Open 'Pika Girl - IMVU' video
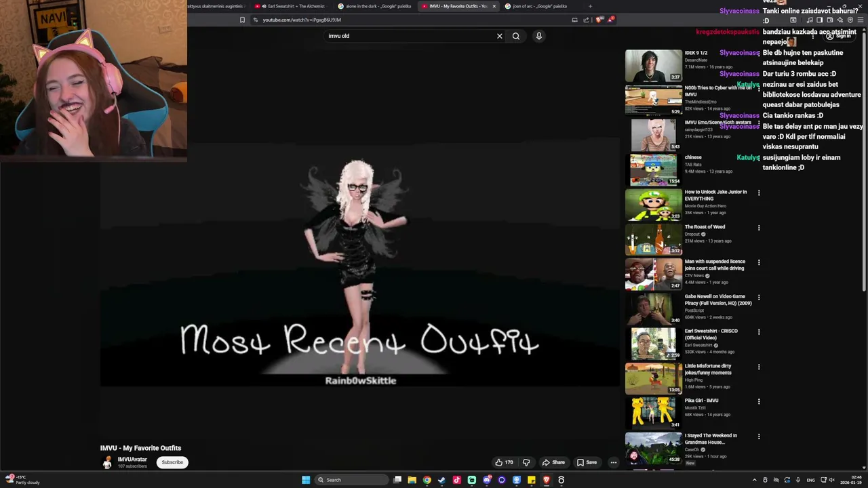This screenshot has width=868, height=488. pyautogui.click(x=654, y=413)
